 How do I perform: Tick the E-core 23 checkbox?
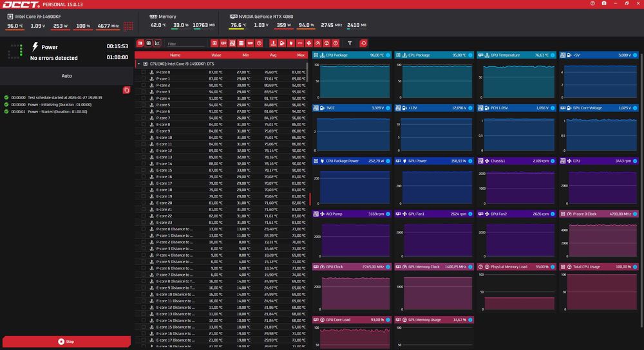pos(144,223)
